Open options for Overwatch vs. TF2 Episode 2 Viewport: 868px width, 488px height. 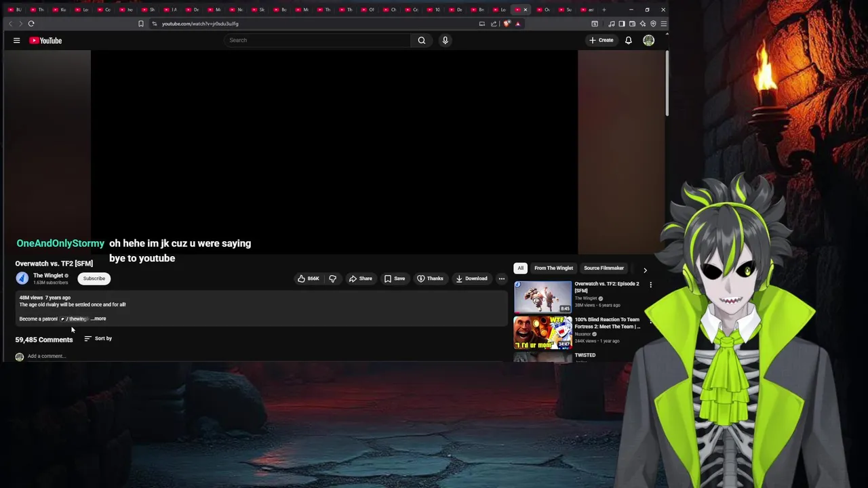(x=650, y=285)
